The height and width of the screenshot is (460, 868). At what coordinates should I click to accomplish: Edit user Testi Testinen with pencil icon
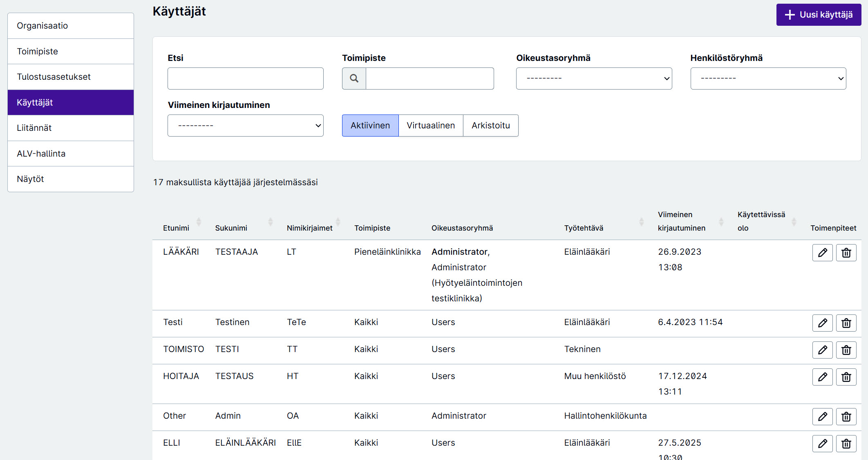[822, 323]
